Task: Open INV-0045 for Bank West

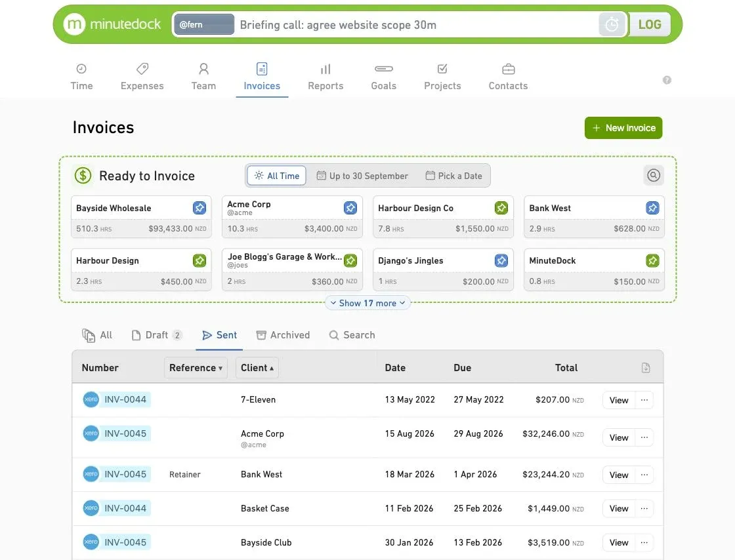Action: (125, 474)
